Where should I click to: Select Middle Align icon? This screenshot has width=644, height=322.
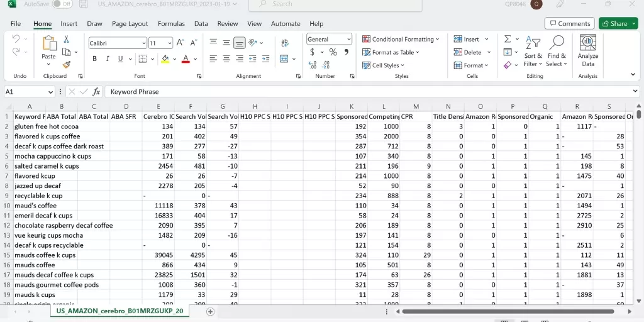(226, 42)
